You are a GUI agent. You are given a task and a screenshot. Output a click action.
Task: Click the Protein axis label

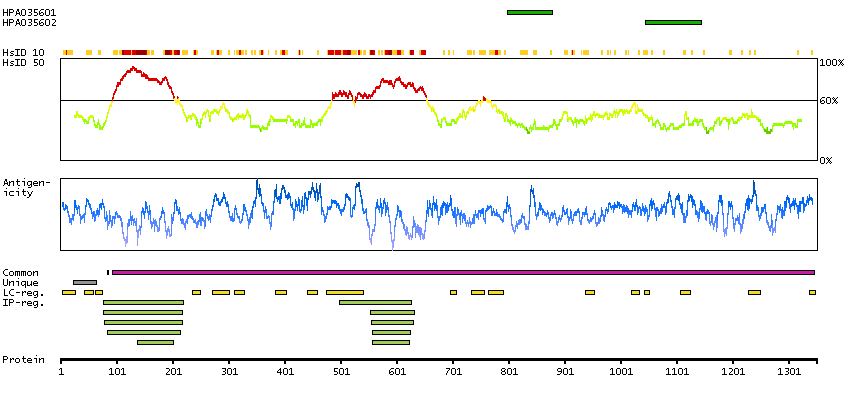22,359
